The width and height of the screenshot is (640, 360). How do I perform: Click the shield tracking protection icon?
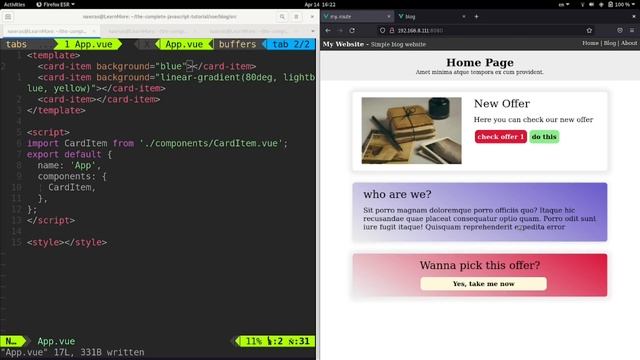click(x=382, y=31)
